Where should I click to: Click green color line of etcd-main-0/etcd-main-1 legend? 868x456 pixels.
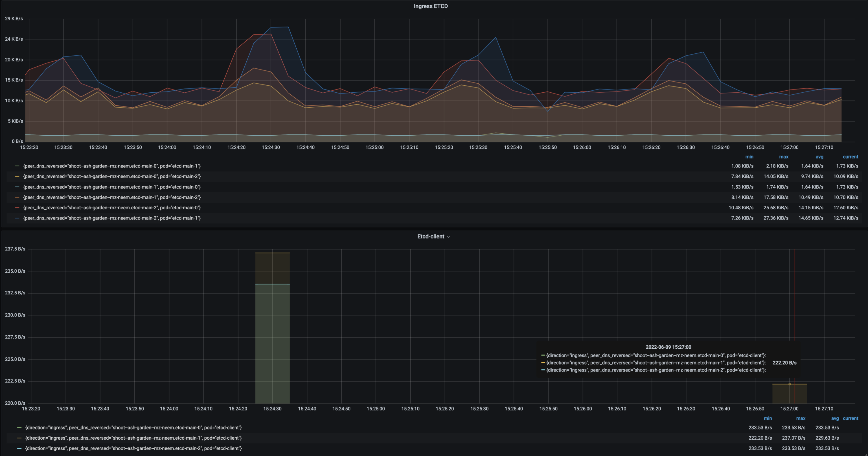point(17,166)
